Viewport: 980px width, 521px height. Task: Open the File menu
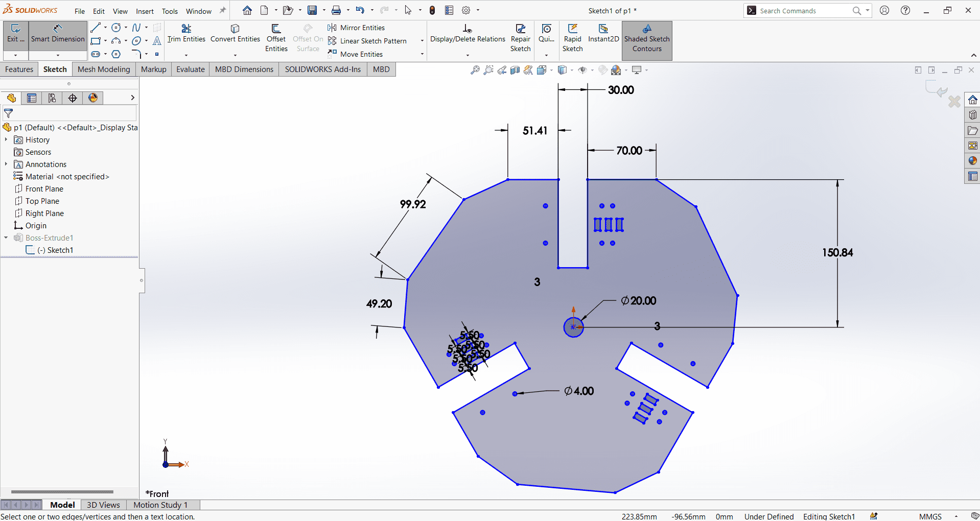pos(80,11)
